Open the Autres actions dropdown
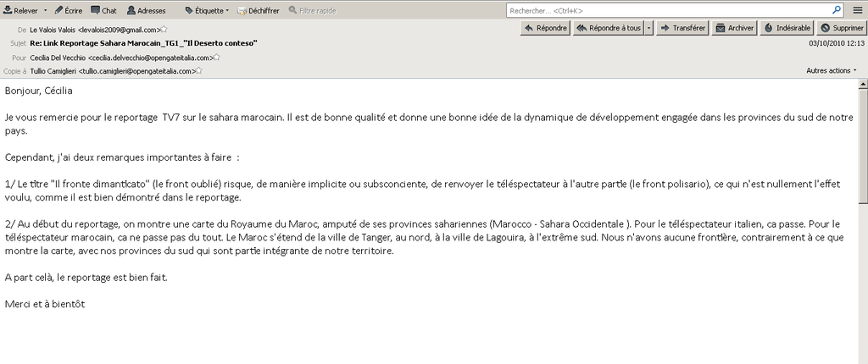Image resolution: width=868 pixels, height=364 pixels. tap(831, 70)
